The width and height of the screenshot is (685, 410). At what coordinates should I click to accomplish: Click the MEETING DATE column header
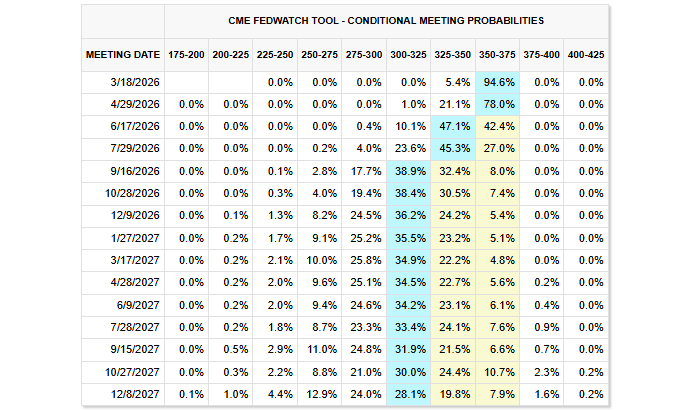coord(121,52)
